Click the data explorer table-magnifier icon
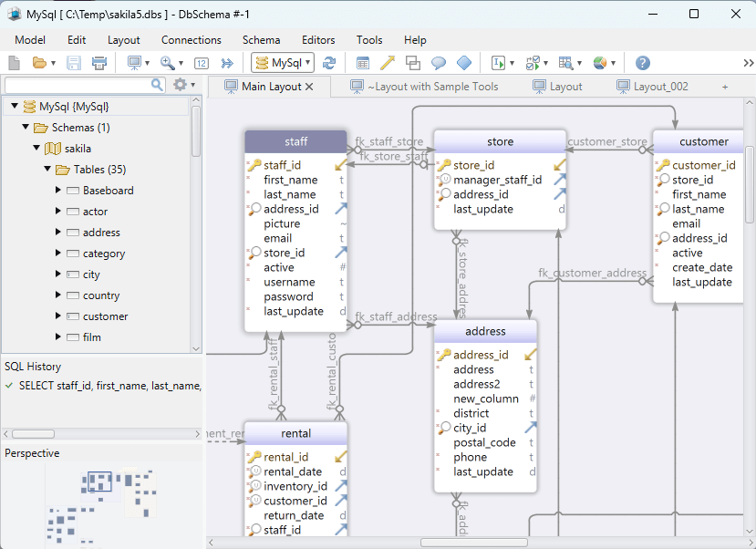 pyautogui.click(x=566, y=63)
